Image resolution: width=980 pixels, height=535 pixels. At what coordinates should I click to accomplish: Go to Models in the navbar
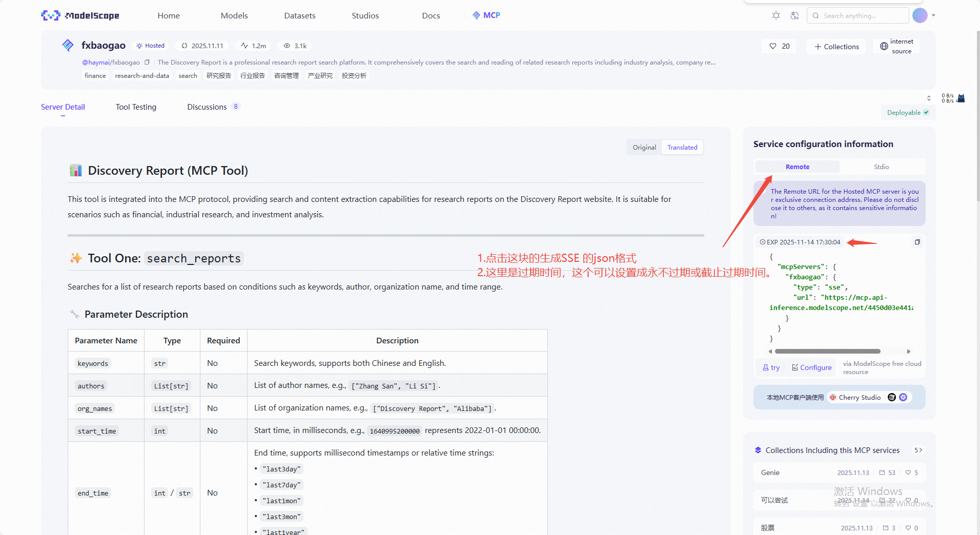point(234,15)
